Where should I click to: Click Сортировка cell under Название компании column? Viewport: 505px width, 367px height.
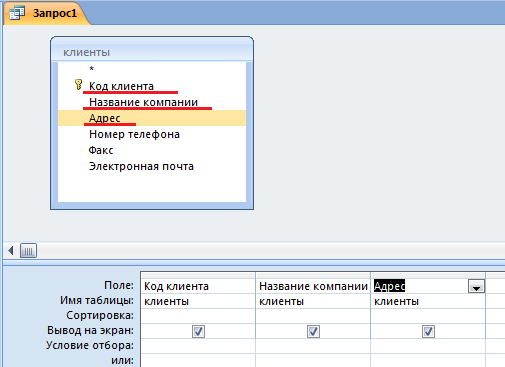[313, 316]
